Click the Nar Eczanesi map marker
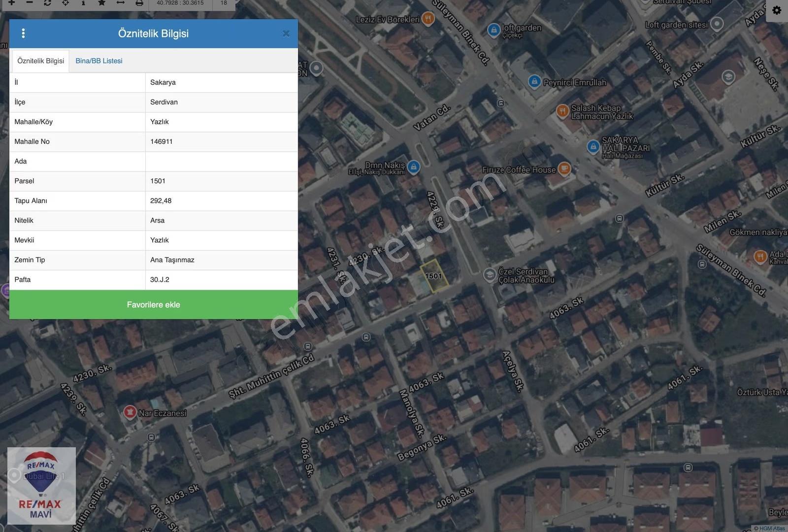The width and height of the screenshot is (788, 532). pyautogui.click(x=130, y=412)
